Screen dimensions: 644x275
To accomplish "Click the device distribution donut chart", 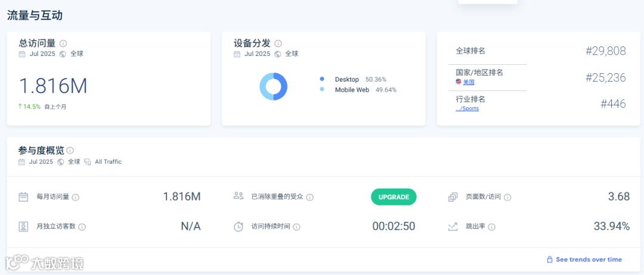I will click(x=274, y=86).
